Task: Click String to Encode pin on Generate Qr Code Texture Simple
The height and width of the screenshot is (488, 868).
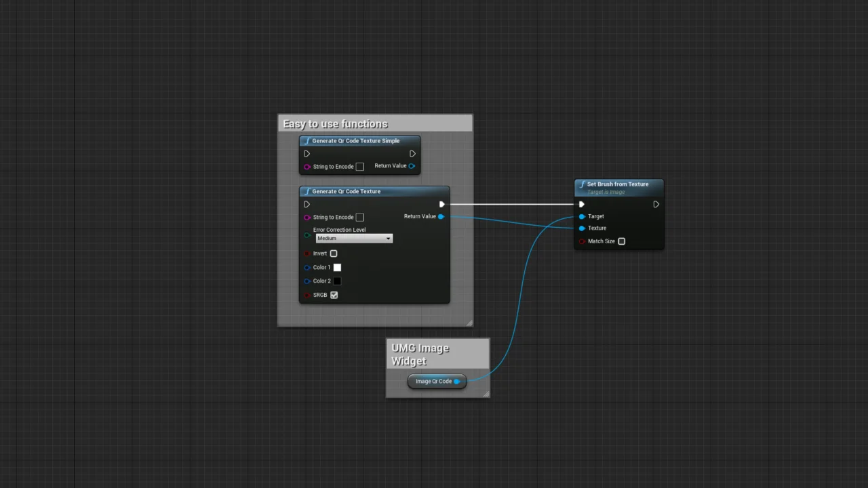Action: (x=307, y=167)
